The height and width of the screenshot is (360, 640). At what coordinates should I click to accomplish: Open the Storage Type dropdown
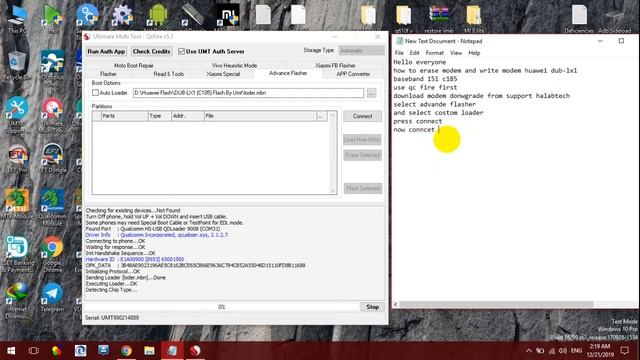click(x=362, y=51)
